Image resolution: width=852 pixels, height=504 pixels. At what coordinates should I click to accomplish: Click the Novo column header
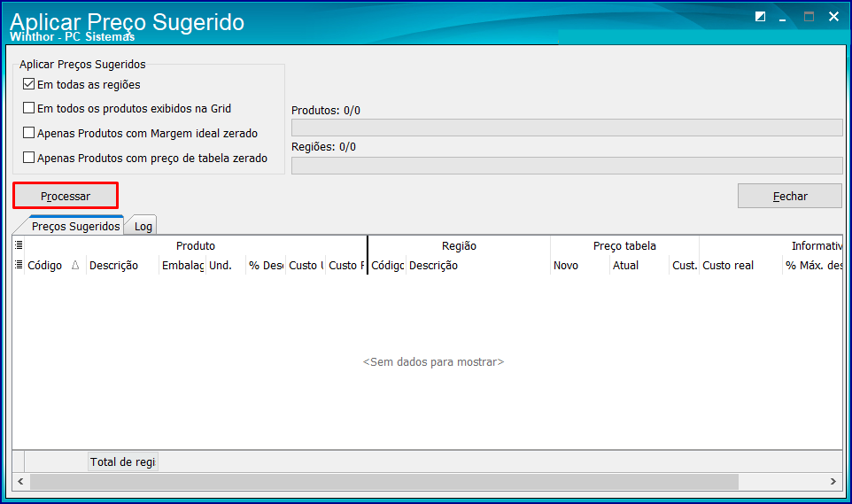580,266
